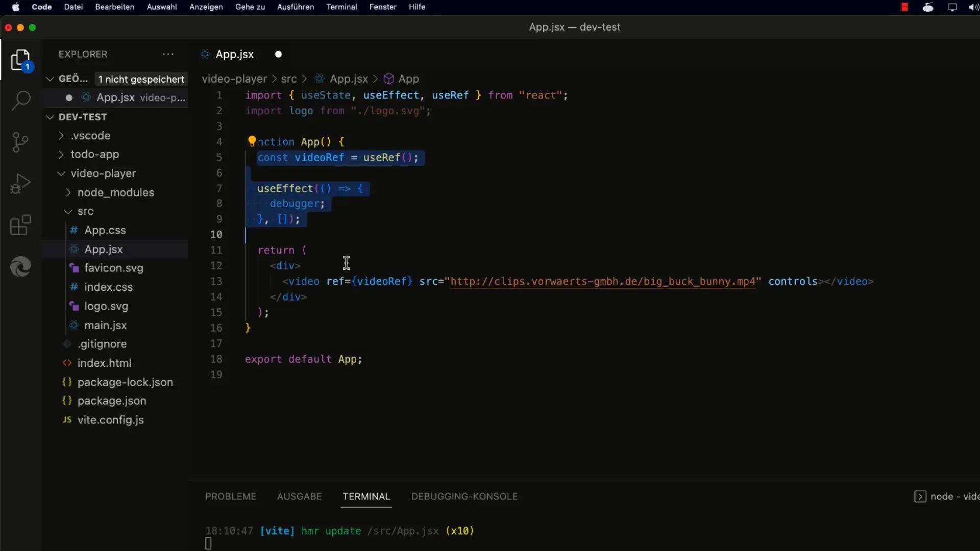
Task: Click the Explorer panel options ellipsis
Action: [168, 54]
